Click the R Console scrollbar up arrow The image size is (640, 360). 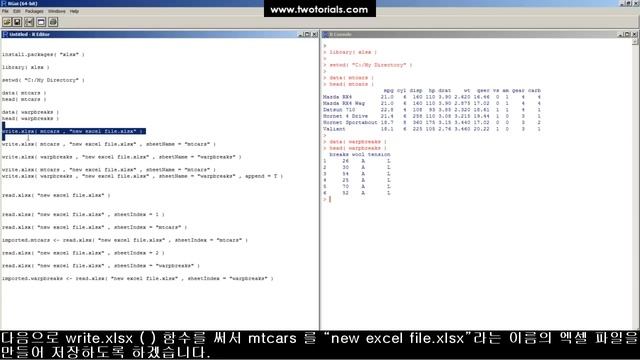(x=635, y=42)
